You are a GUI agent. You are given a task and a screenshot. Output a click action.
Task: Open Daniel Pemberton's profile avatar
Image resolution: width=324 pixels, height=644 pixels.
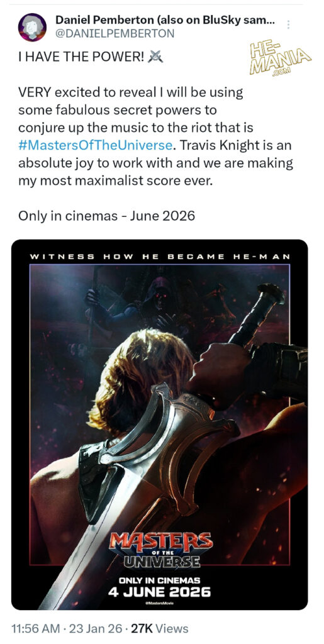point(32,27)
